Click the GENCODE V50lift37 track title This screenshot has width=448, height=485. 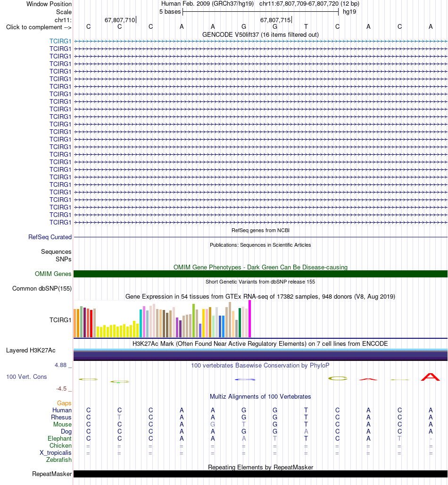coord(260,34)
